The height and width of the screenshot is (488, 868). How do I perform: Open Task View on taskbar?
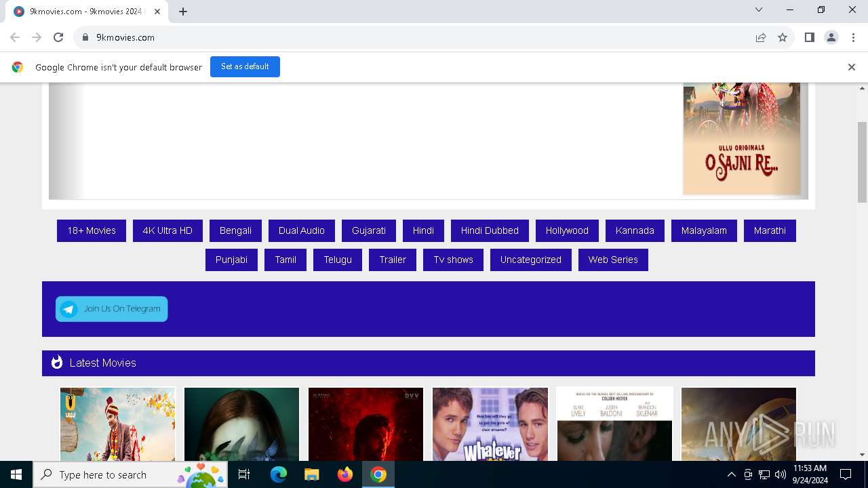(244, 474)
